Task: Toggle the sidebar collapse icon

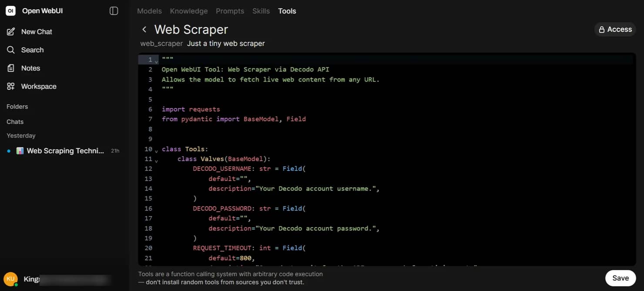Action: 114,11
